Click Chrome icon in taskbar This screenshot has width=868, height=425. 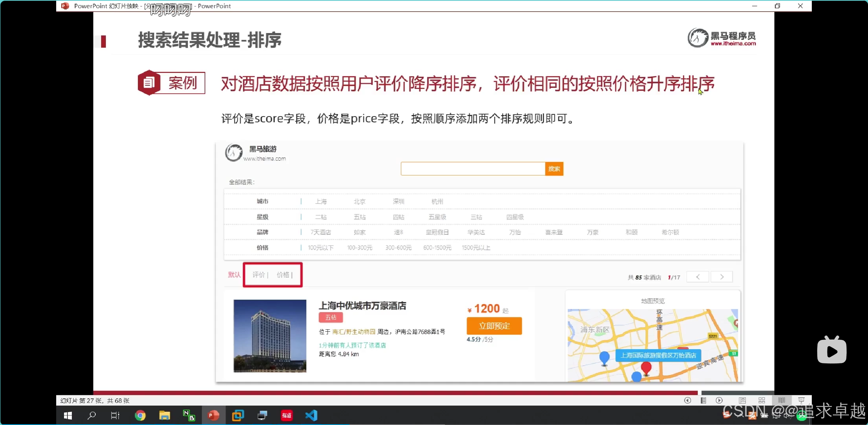click(140, 415)
